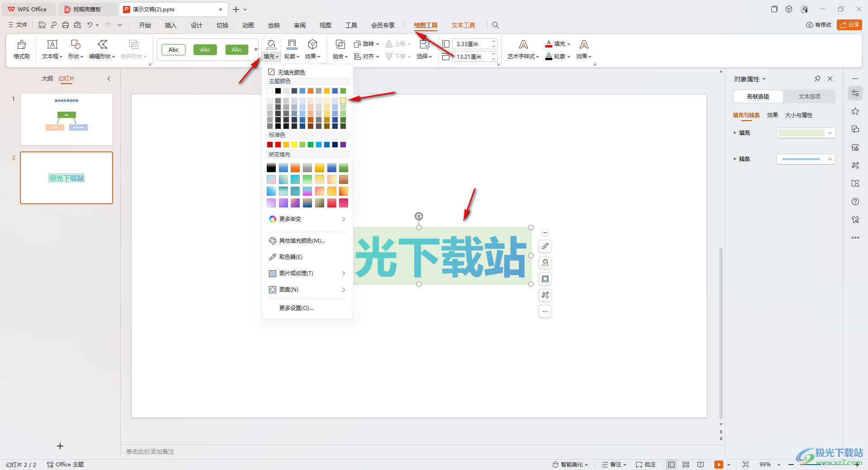The image size is (868, 470).
Task: Click Smart Beautify (智能美化) in status bar
Action: pyautogui.click(x=570, y=465)
